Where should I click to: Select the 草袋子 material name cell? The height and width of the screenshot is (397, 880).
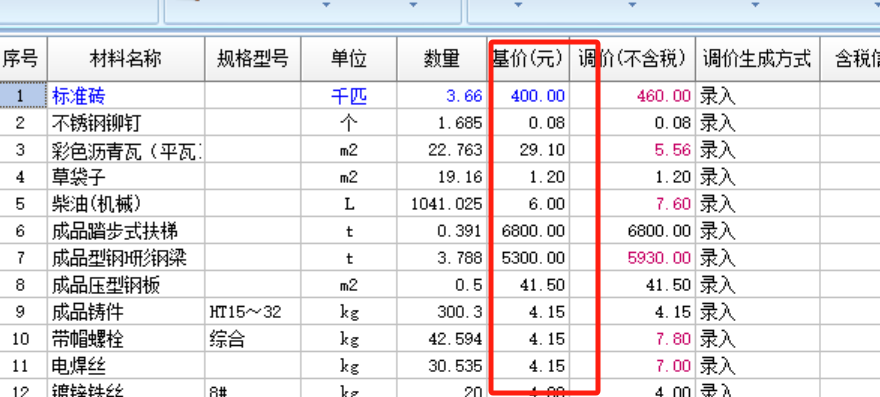tap(126, 176)
